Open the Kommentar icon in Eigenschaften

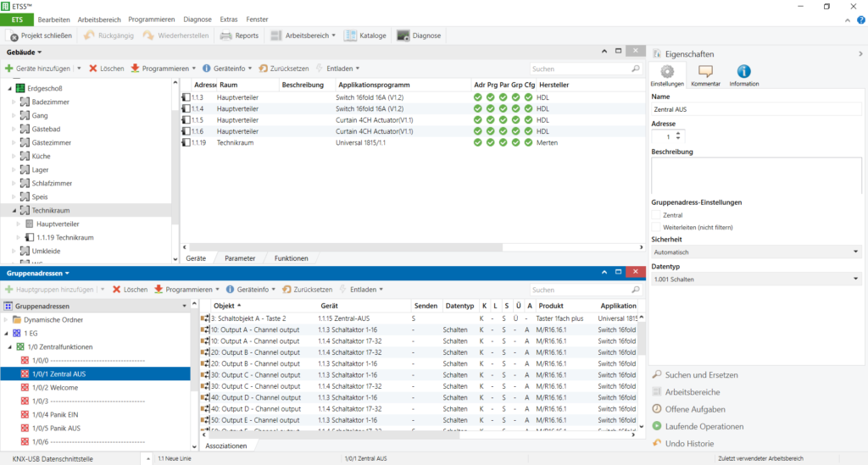coord(705,71)
